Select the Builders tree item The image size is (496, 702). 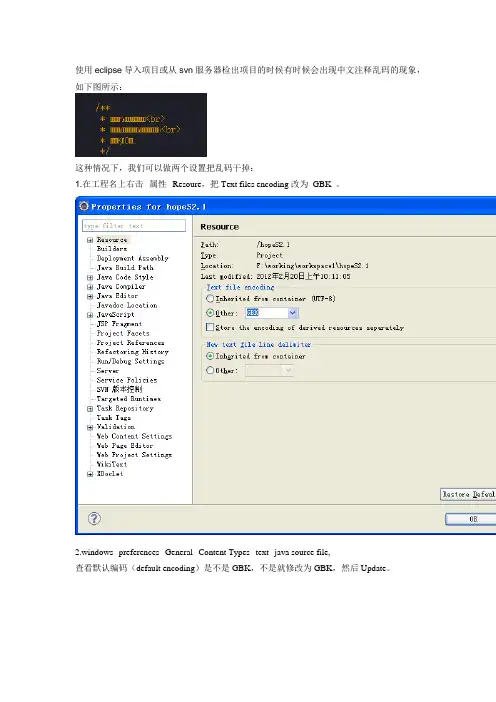(x=112, y=248)
